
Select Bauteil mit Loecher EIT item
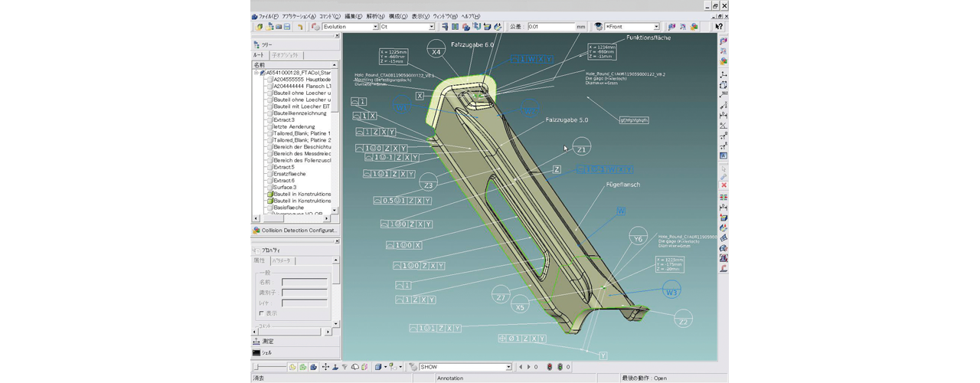302,106
